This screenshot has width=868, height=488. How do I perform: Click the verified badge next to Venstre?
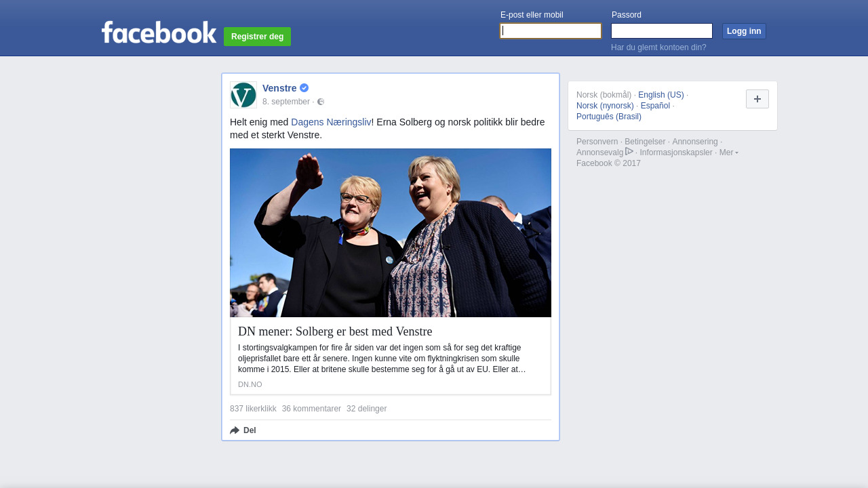tap(304, 88)
